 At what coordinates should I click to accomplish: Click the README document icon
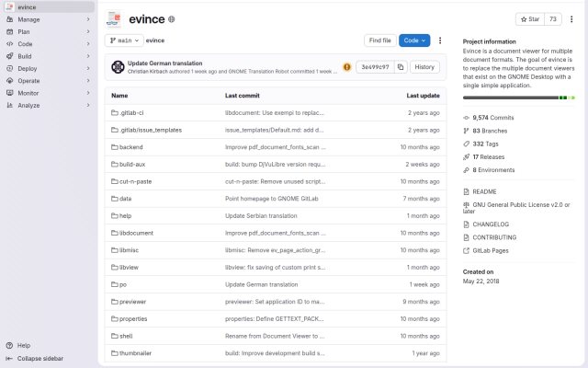(x=466, y=192)
